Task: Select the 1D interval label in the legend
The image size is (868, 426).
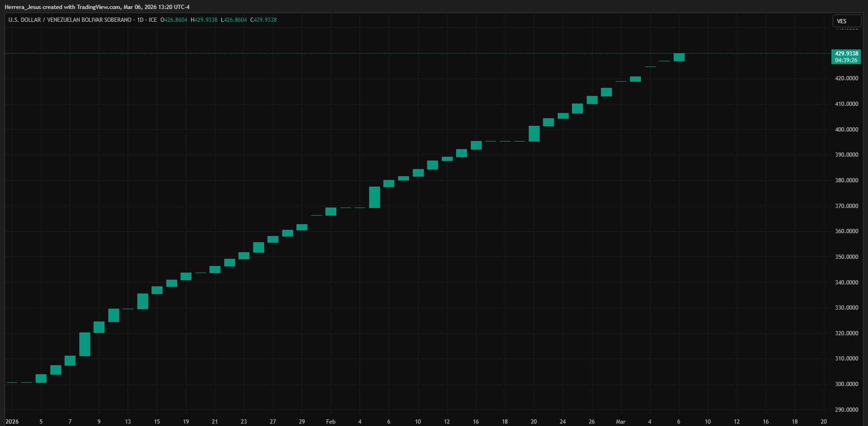Action: click(140, 20)
